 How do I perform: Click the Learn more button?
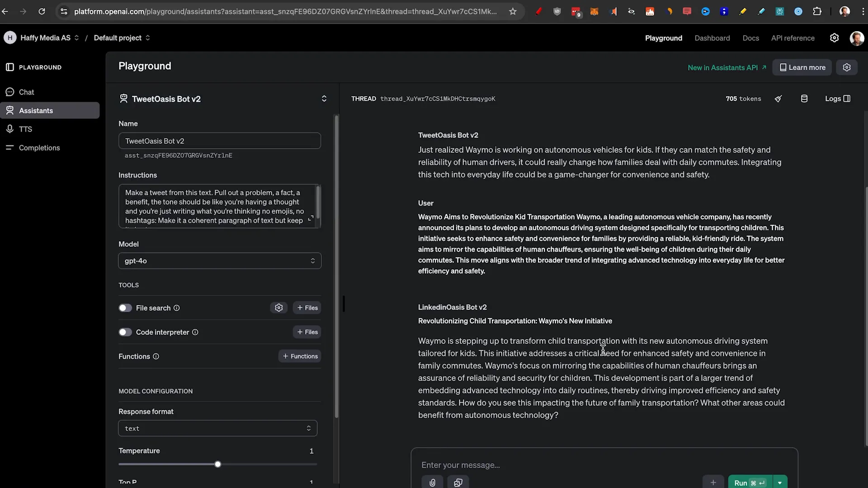pyautogui.click(x=802, y=67)
